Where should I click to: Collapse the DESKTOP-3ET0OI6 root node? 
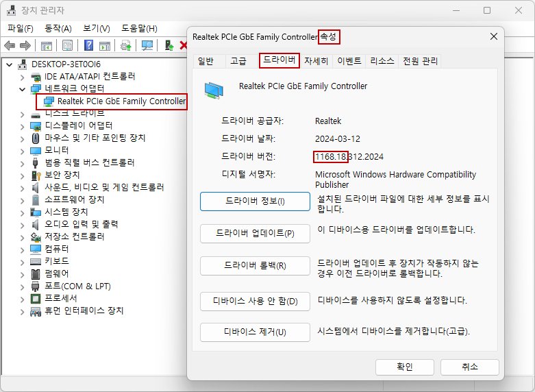click(x=10, y=64)
